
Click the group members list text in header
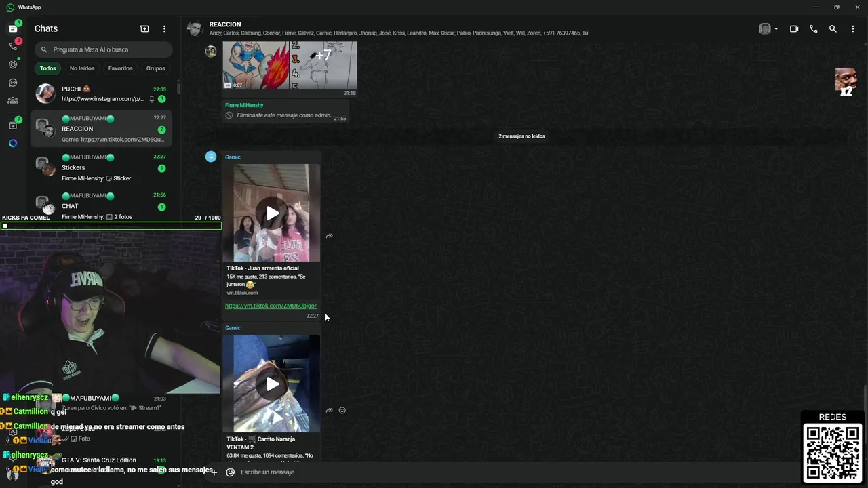coord(399,33)
